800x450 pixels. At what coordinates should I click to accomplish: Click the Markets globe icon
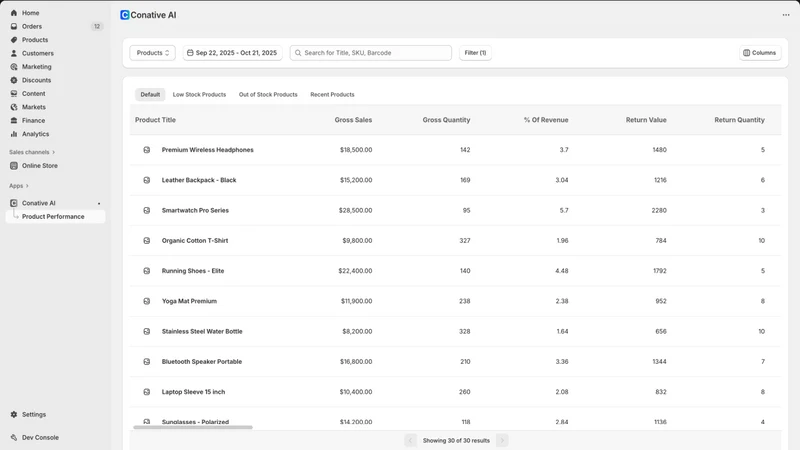[14, 107]
